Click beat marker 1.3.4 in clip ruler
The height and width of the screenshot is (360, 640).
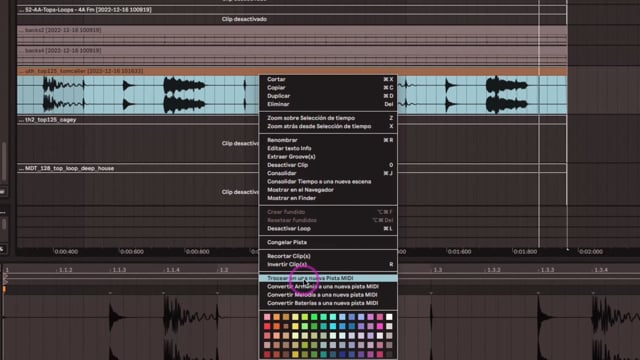601,270
